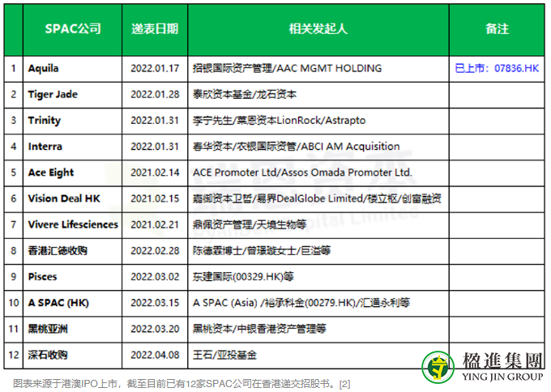Click the date 2022.04.08
Screen dimensions: 551x392
coord(155,355)
